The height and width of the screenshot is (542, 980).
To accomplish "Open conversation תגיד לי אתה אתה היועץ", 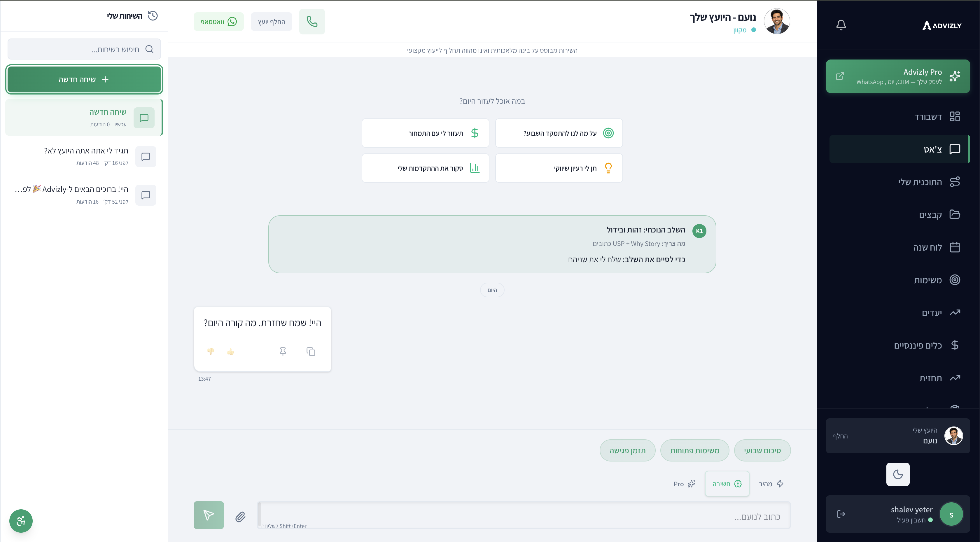I will pyautogui.click(x=85, y=156).
